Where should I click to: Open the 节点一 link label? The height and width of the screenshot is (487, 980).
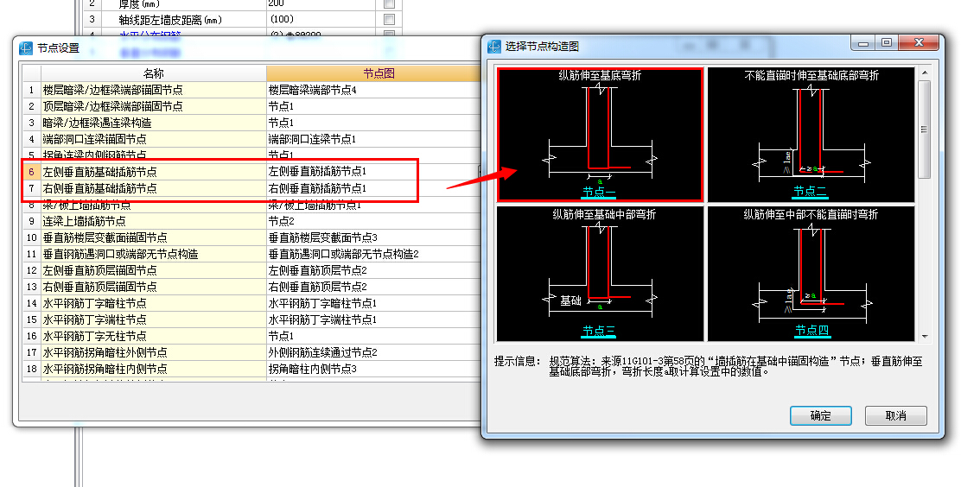point(600,191)
